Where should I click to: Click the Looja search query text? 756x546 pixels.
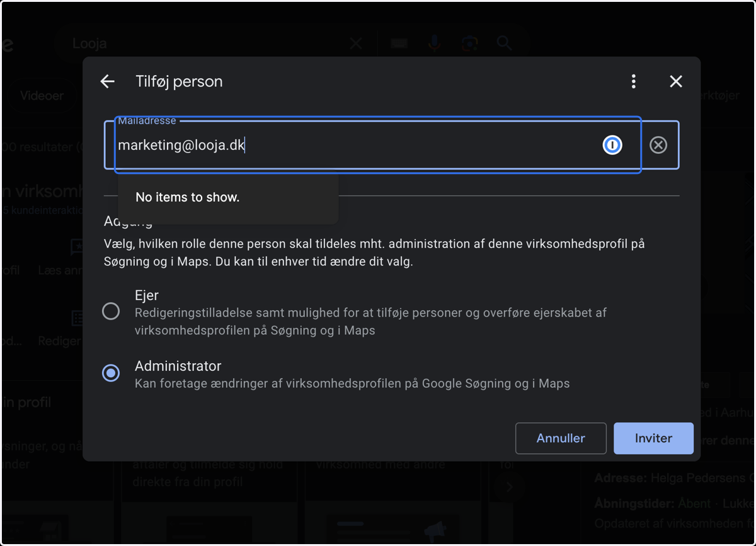(x=89, y=44)
